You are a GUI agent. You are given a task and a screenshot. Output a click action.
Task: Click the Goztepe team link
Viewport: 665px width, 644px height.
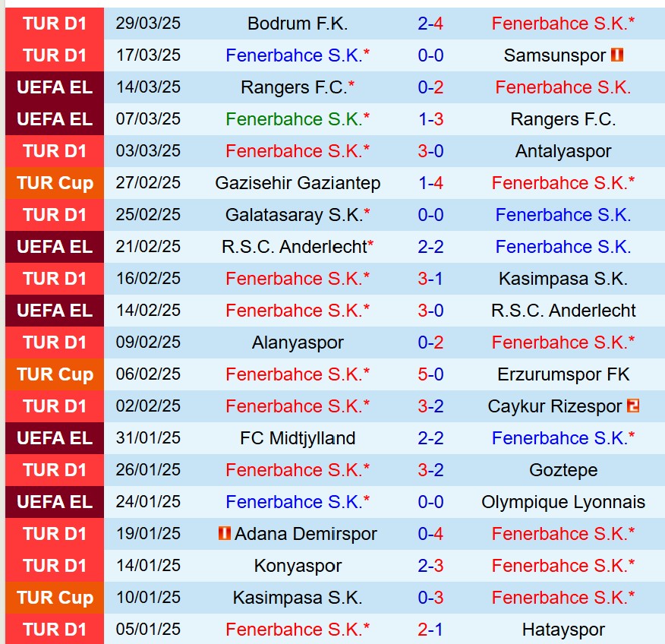[x=563, y=470]
